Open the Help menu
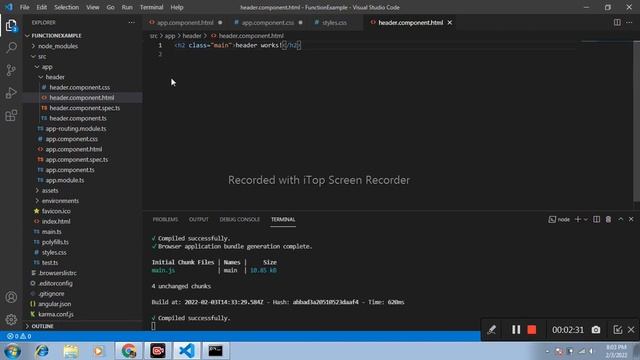640x360 pixels. pyautogui.click(x=177, y=7)
